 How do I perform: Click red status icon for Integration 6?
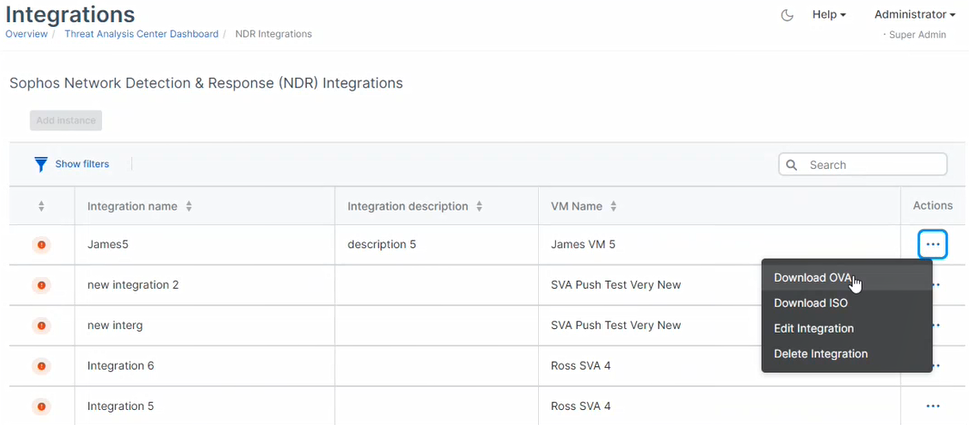coord(41,366)
